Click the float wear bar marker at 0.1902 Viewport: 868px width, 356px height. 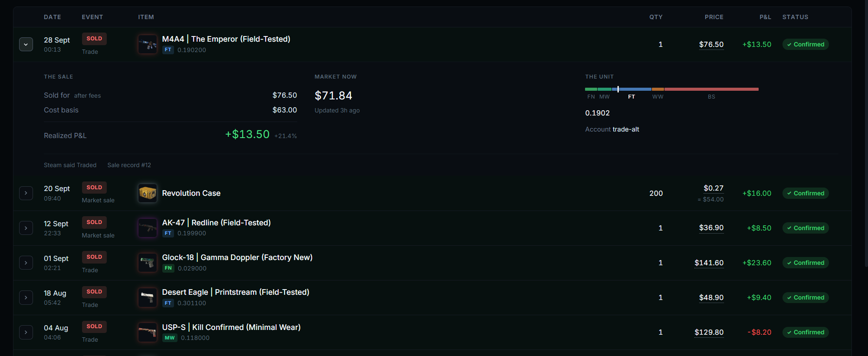coord(618,89)
